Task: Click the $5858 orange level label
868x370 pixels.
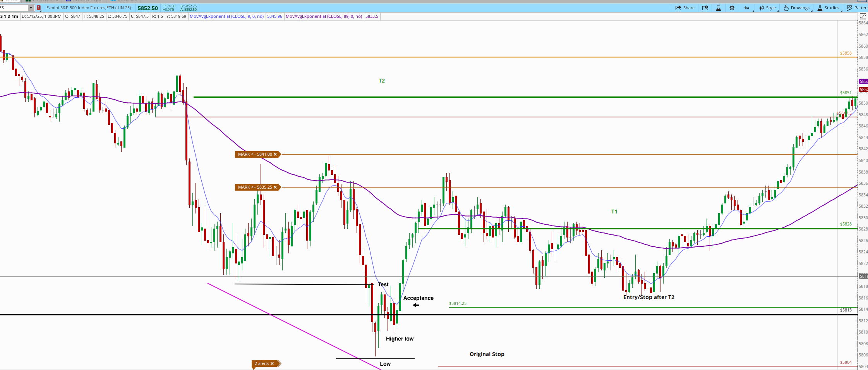Action: (x=846, y=53)
